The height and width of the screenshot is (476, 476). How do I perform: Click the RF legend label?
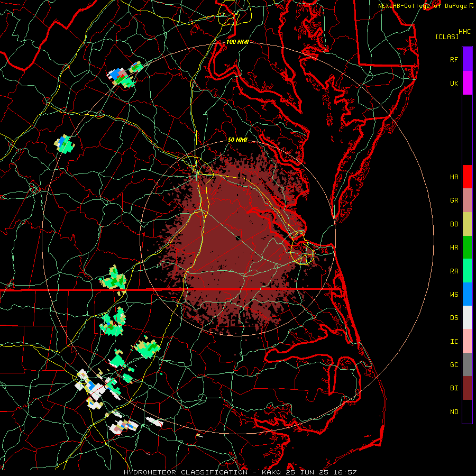[x=454, y=59]
